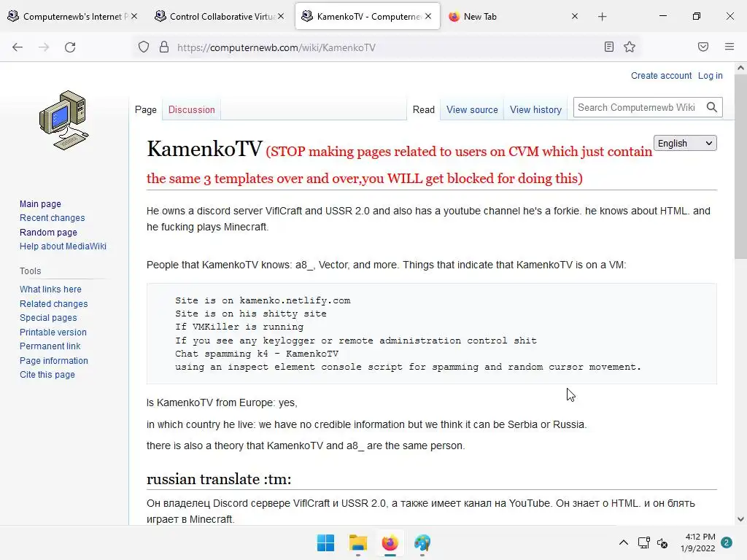Click the forward navigation arrow
The height and width of the screenshot is (560, 747).
click(44, 47)
